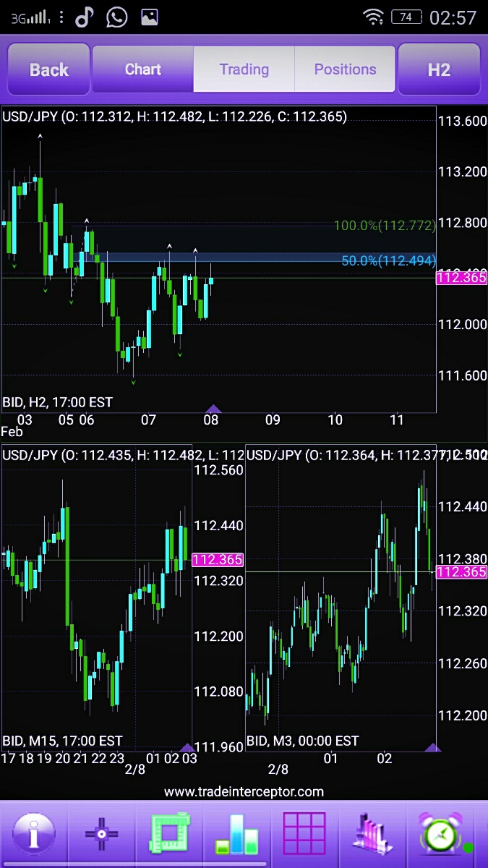Tap the battery 74 indicator

click(406, 17)
